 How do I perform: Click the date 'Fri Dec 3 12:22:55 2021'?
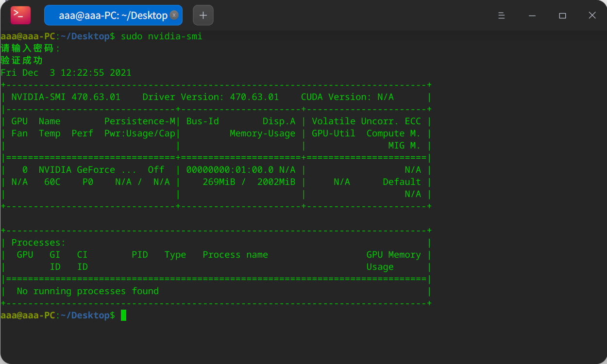(66, 73)
